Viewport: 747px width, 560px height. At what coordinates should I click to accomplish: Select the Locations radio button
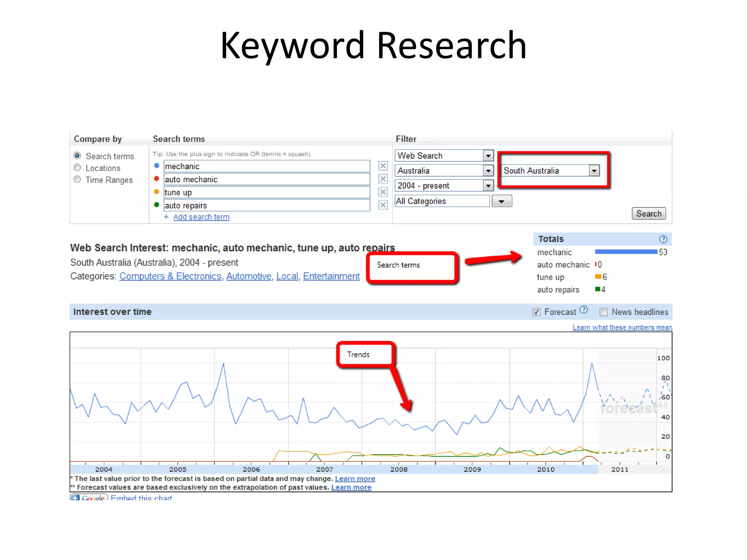click(77, 168)
